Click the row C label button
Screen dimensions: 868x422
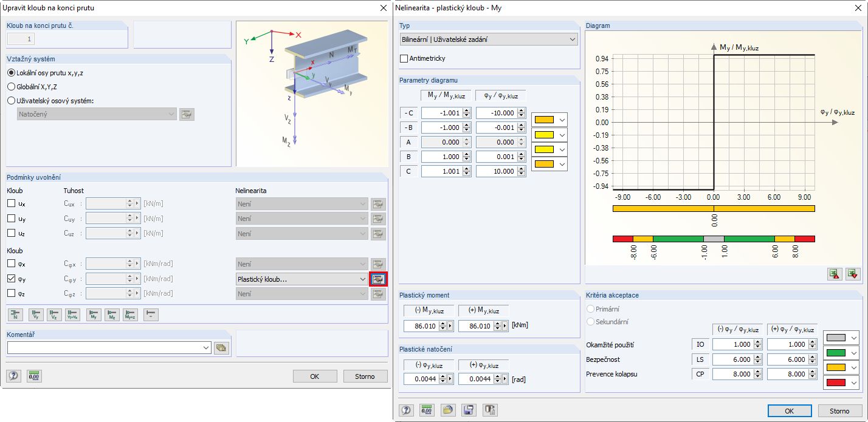coord(408,172)
